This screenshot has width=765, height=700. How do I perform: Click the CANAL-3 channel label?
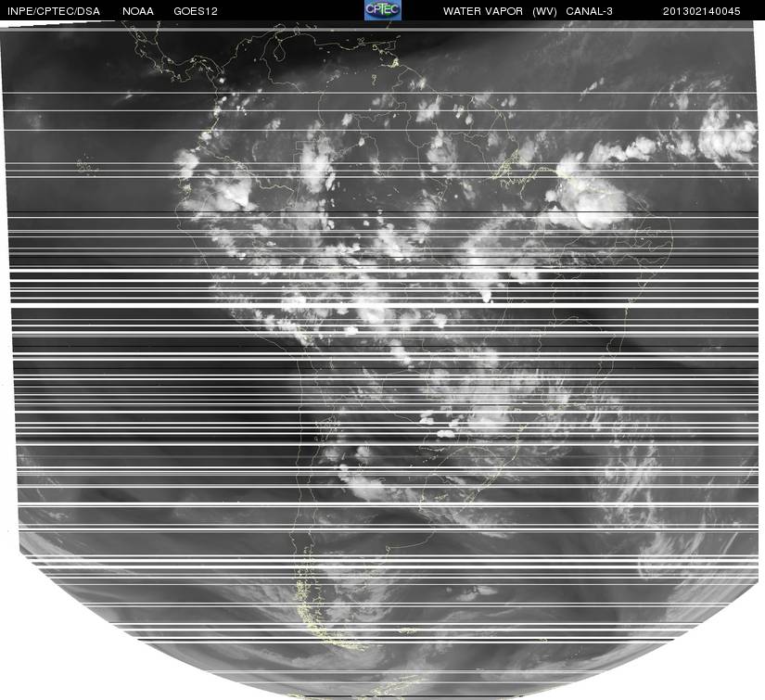point(589,11)
